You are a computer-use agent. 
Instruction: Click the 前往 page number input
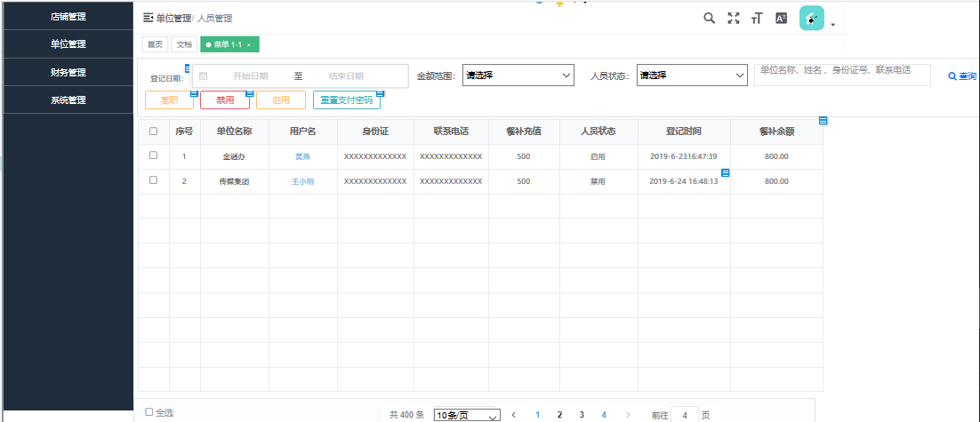click(x=685, y=415)
